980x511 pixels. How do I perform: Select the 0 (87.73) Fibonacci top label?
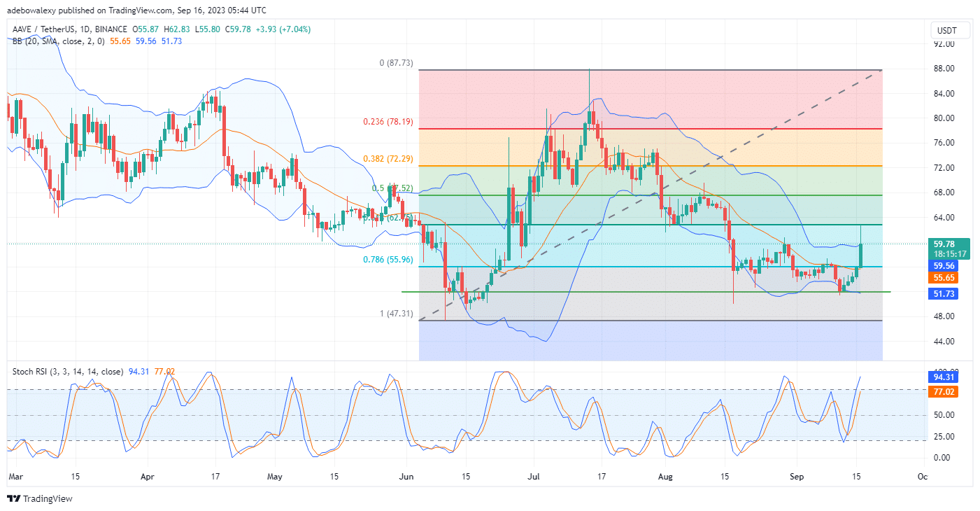[396, 63]
